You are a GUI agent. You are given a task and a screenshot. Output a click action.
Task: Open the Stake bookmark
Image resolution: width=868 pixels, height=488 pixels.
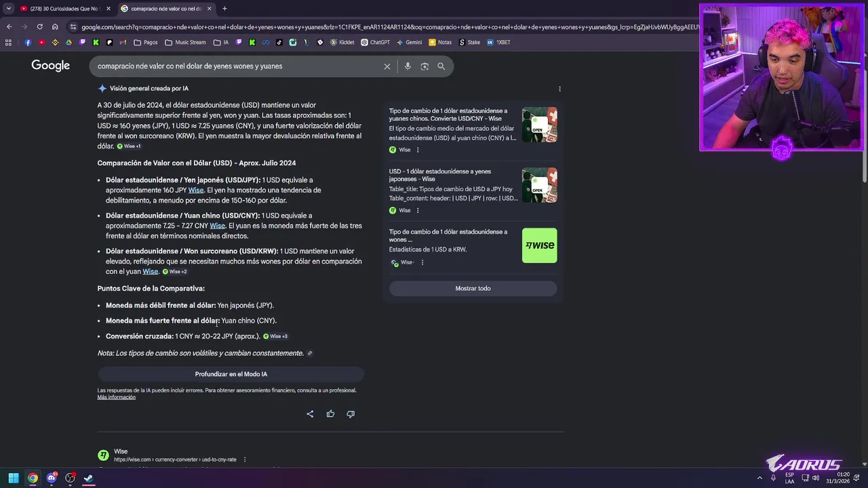[x=469, y=42]
